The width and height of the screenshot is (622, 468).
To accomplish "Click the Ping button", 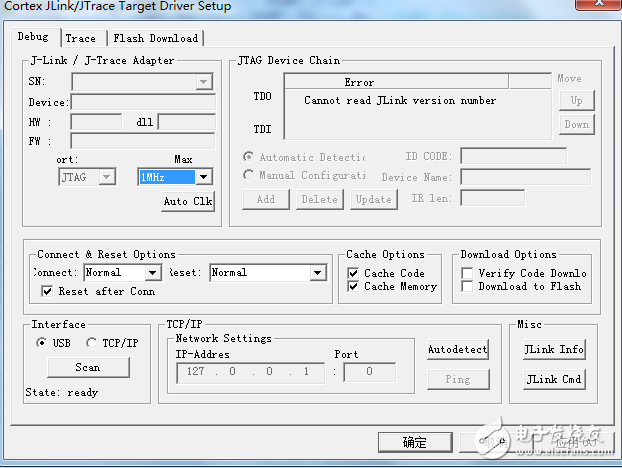I will [458, 380].
